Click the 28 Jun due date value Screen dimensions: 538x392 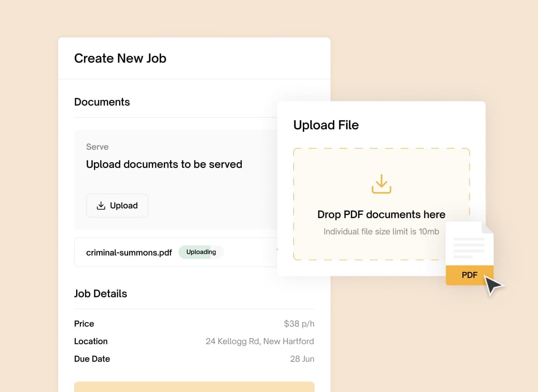(302, 359)
